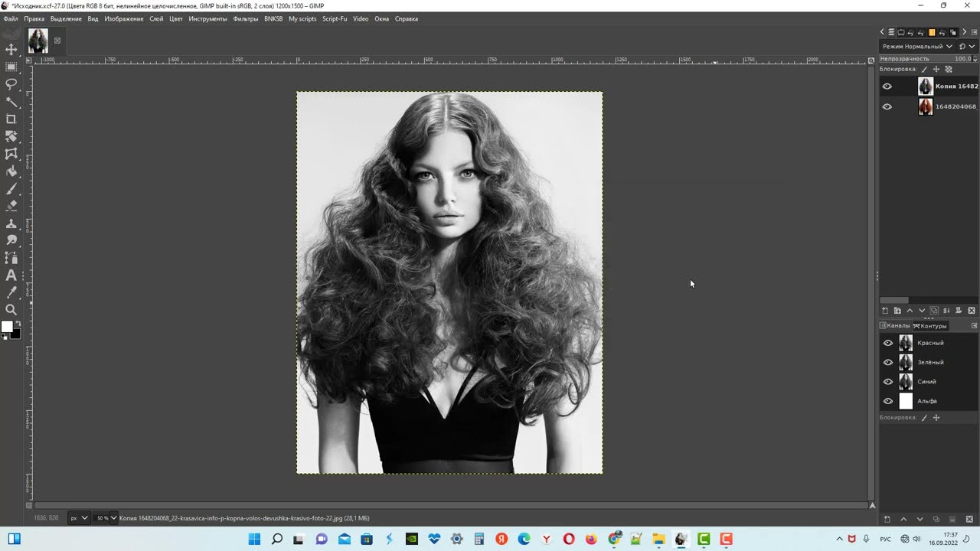
Task: Choose the Paintbrush tool
Action: 11,189
